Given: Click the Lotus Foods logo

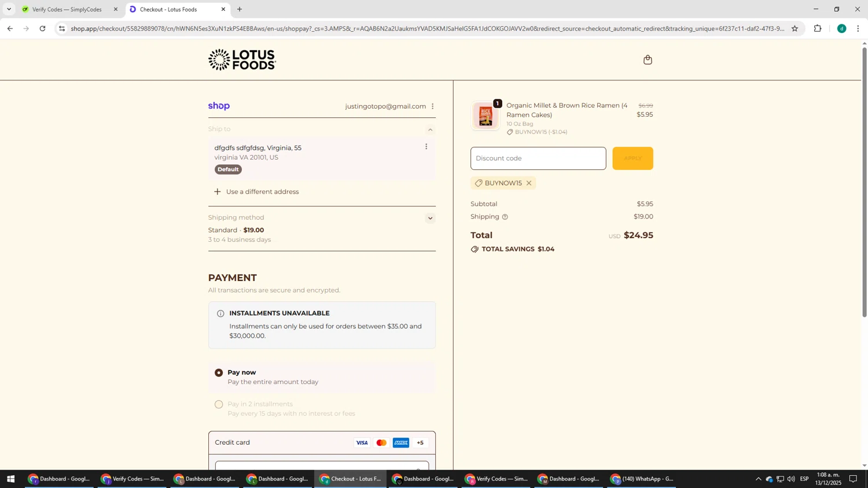Looking at the screenshot, I should [x=242, y=60].
